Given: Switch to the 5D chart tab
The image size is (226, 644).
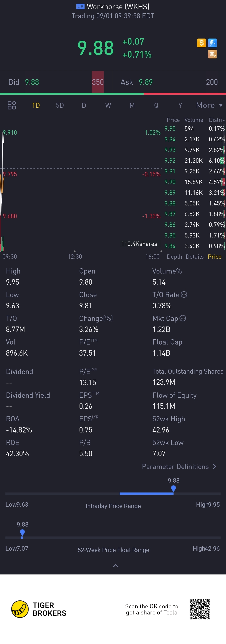Looking at the screenshot, I should (x=60, y=105).
